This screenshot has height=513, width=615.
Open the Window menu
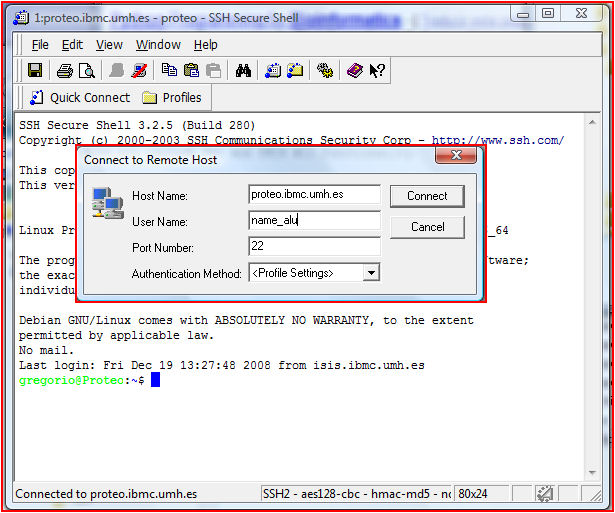[158, 45]
